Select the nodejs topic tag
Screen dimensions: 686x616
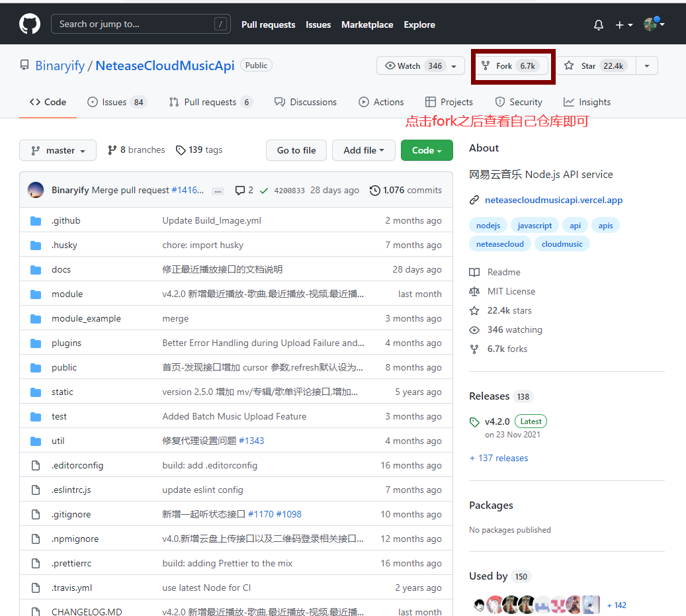click(x=488, y=226)
